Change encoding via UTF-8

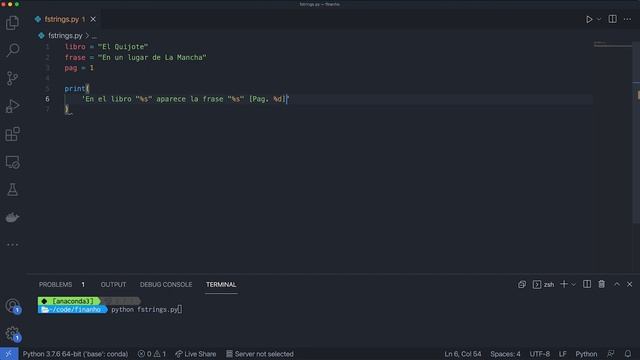pos(539,354)
